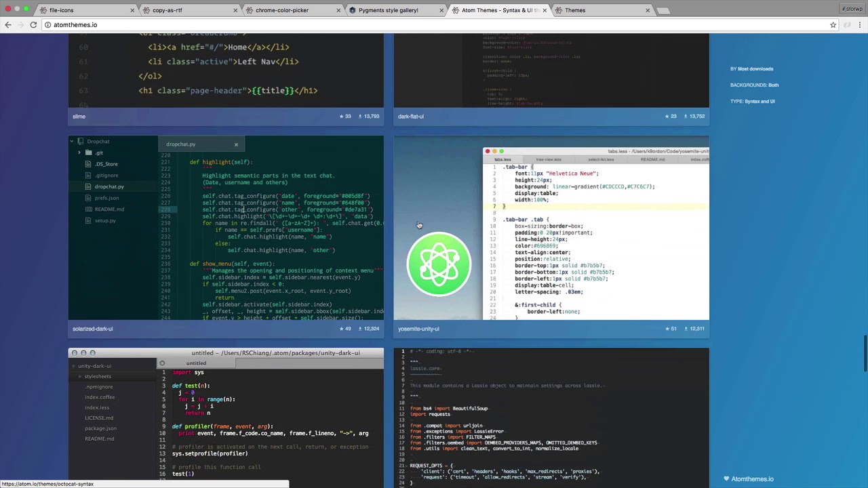Viewport: 868px width, 488px height.
Task: Go back to the previous page
Action: [x=8, y=24]
